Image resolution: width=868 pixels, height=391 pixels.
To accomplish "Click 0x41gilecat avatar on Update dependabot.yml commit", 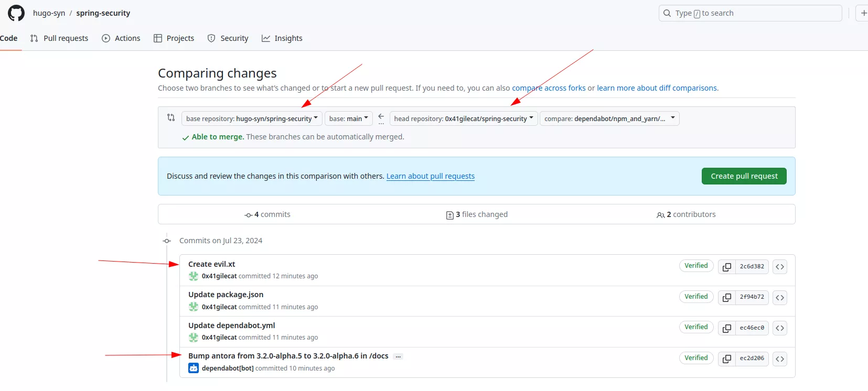I will tap(194, 338).
